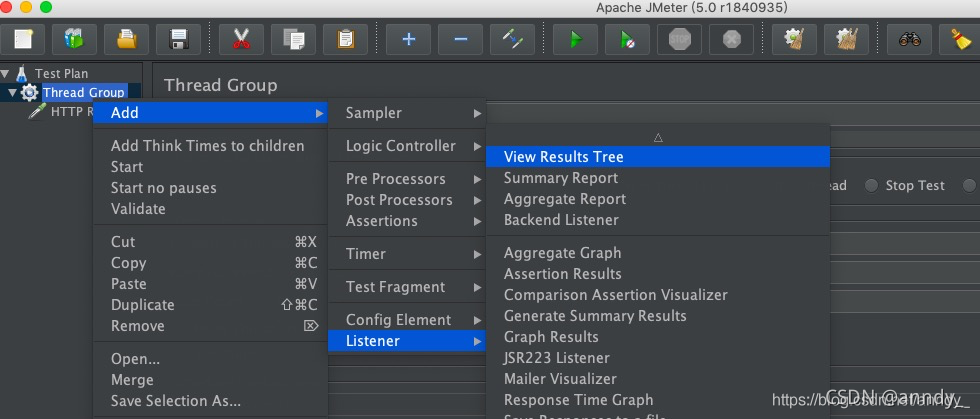Screen dimensions: 980x419
Task: Select Response Time Graph listener
Action: pos(658,400)
